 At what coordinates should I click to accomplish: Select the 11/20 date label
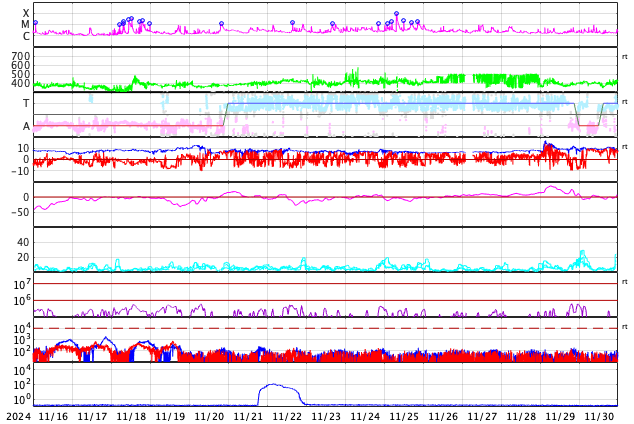pyautogui.click(x=209, y=416)
